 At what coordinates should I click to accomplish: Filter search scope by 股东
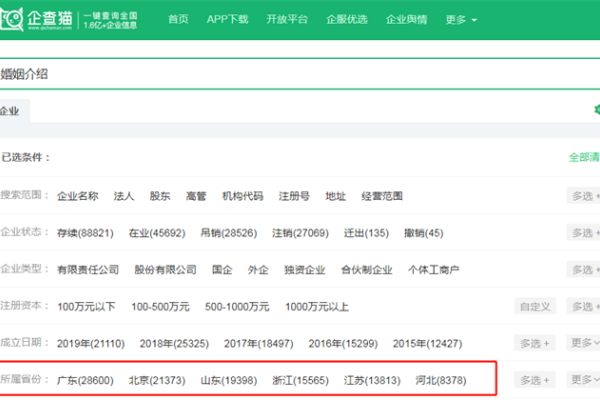(x=160, y=196)
